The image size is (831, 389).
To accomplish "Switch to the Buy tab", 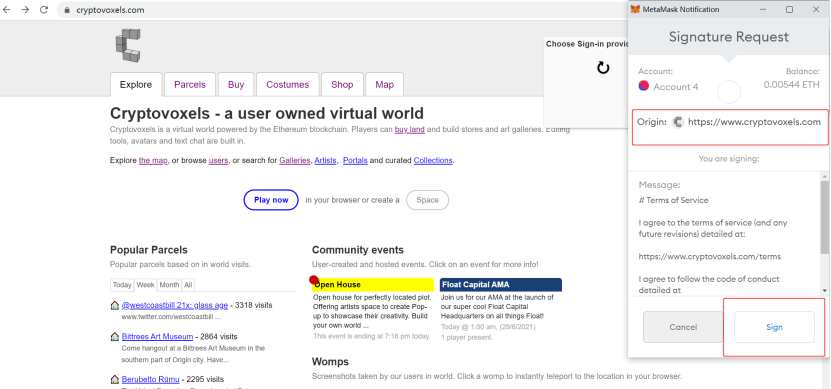I will click(236, 85).
